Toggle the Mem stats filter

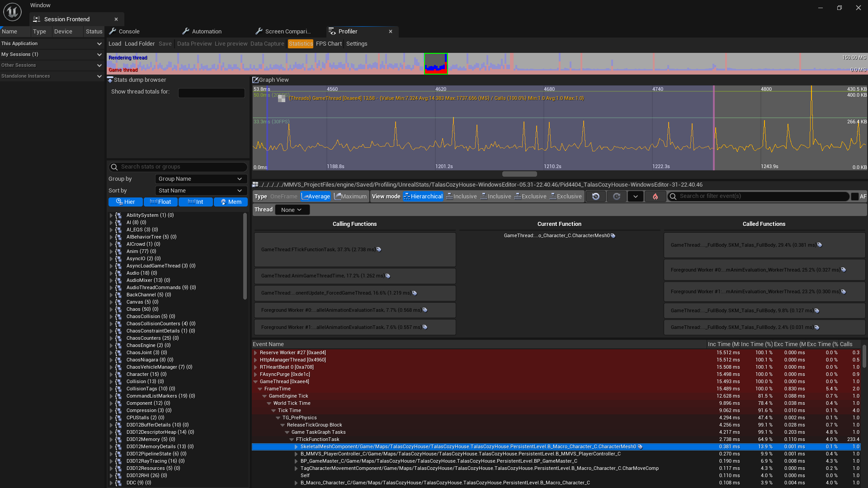[x=231, y=202]
